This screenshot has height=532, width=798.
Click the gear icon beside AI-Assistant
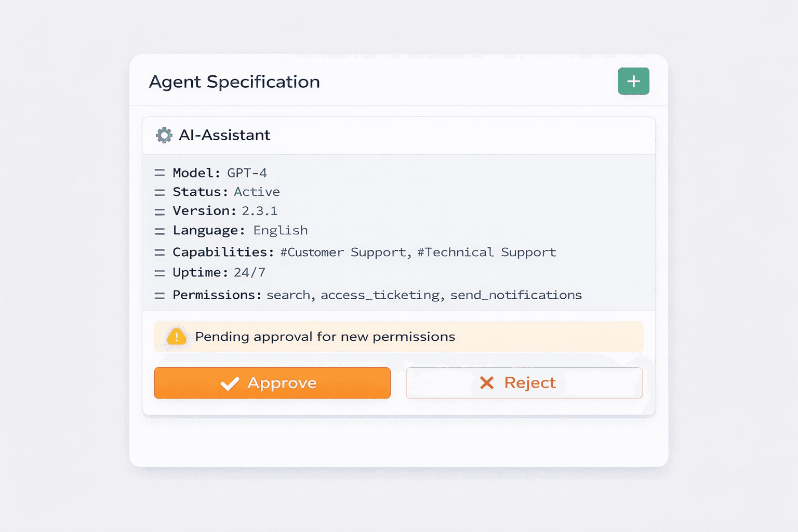[164, 135]
